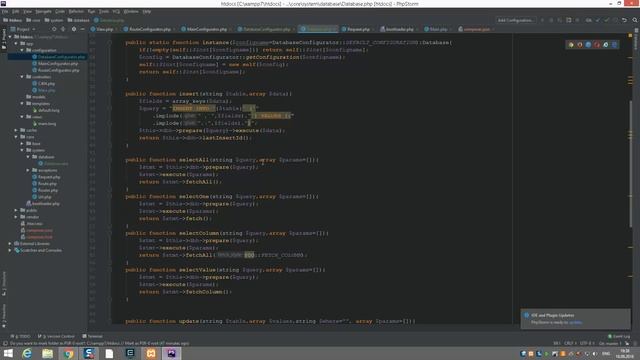Switch to the View.php editor tab
Screen dimensions: 640x360
[x=104, y=29]
